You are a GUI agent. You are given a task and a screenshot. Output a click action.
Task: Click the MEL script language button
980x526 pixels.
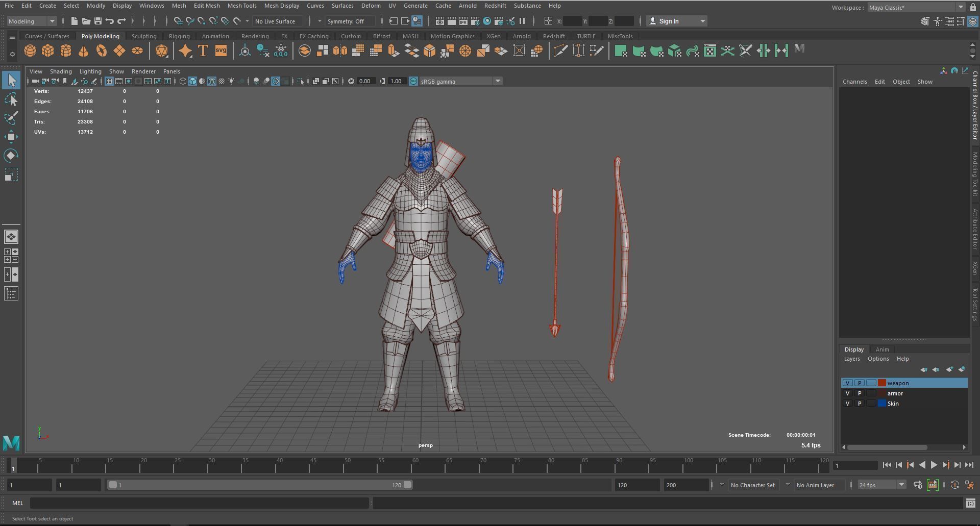(17, 503)
